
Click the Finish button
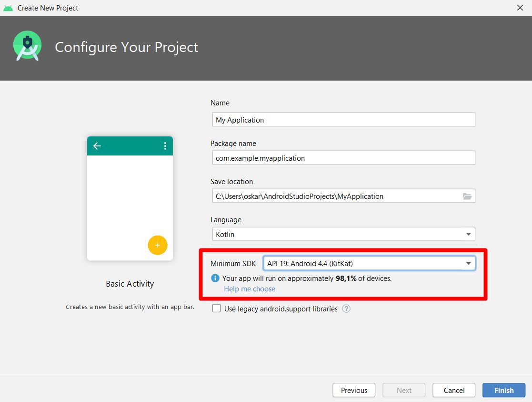click(x=503, y=390)
